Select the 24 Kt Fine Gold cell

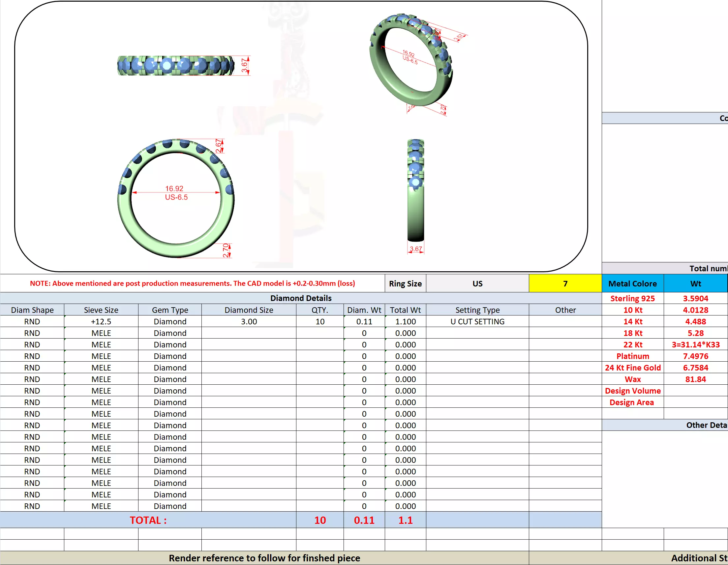(633, 368)
